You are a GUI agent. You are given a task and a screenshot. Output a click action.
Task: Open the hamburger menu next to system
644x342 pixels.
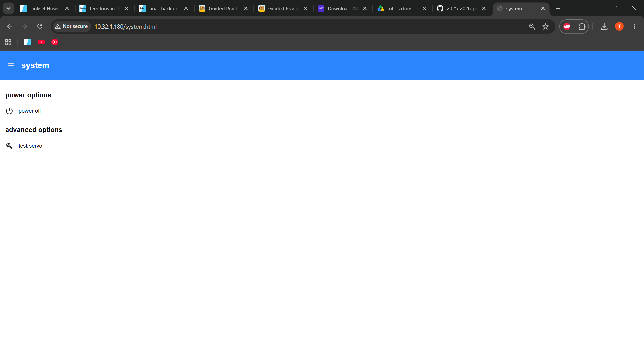pos(11,65)
